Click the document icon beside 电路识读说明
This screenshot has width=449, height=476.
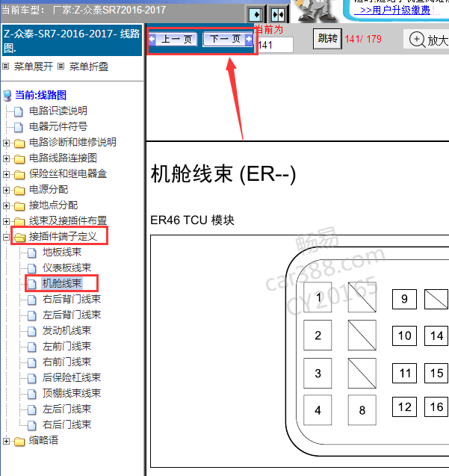point(19,111)
